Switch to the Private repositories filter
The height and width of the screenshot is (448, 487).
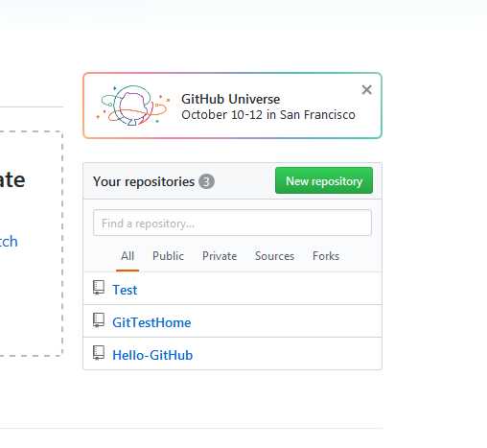tap(220, 256)
